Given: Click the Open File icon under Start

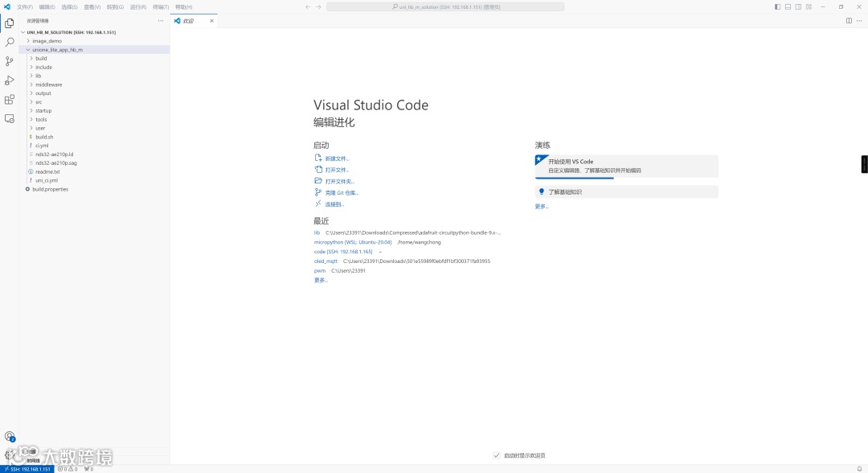Looking at the screenshot, I should (317, 170).
